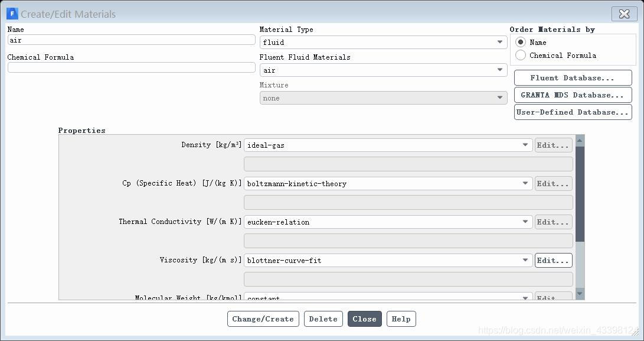
Task: Select Chemical Formula ordering radio button
Action: 521,55
